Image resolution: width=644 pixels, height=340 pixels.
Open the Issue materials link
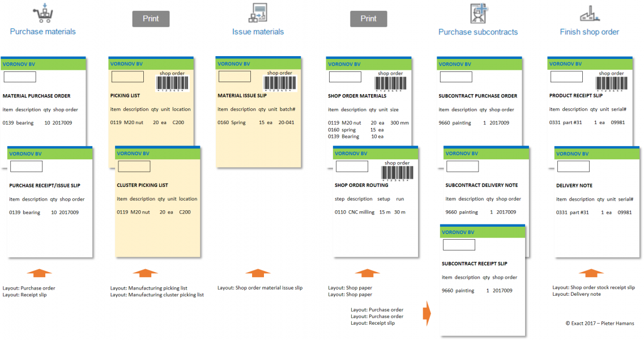tap(258, 32)
